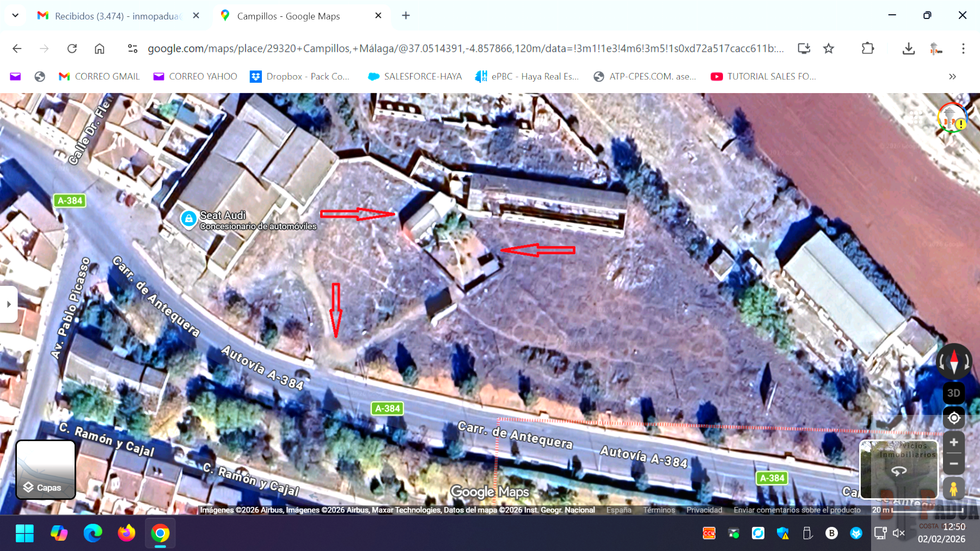Open the SALESFORCE-HAYA bookmark
980x551 pixels.
point(415,77)
